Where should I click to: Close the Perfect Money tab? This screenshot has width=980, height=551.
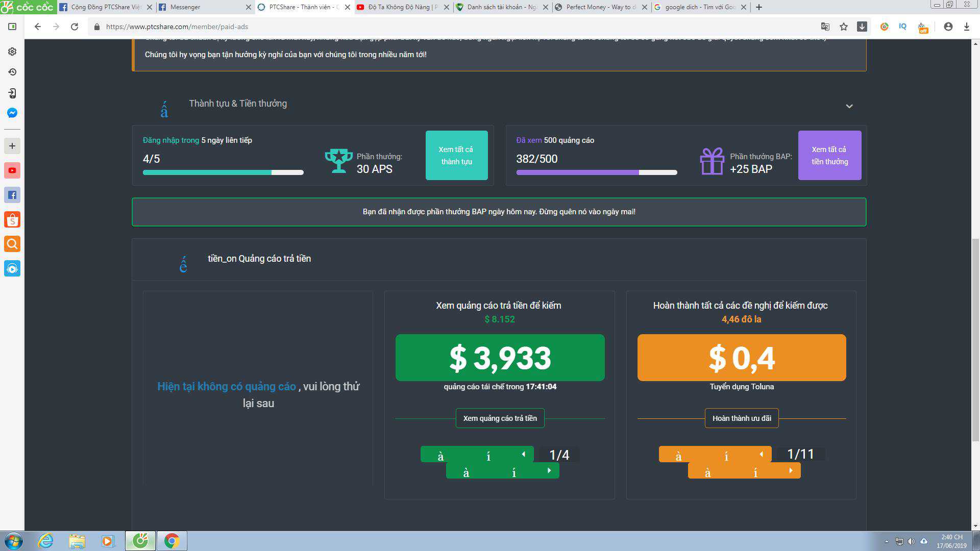click(x=645, y=7)
